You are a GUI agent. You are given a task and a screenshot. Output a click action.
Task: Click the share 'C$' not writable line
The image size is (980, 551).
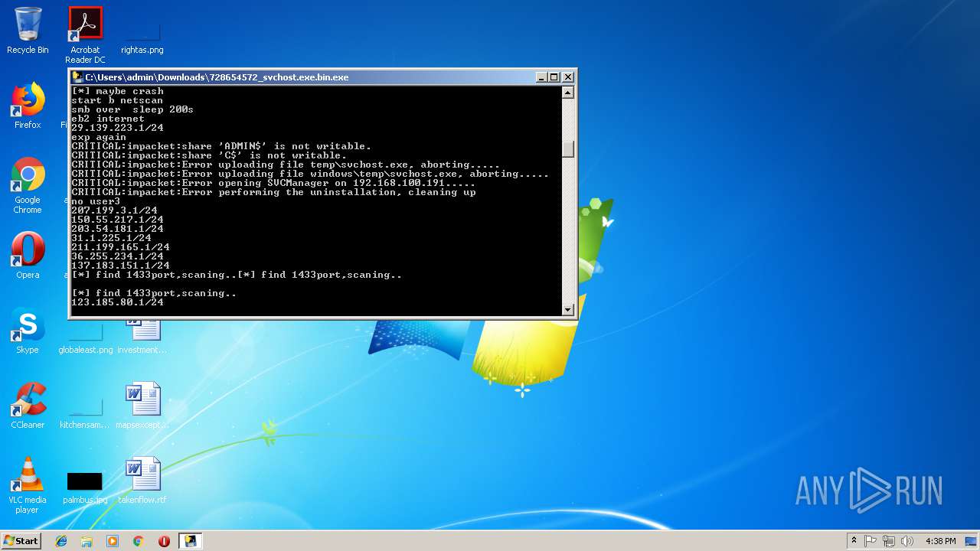[x=209, y=155]
